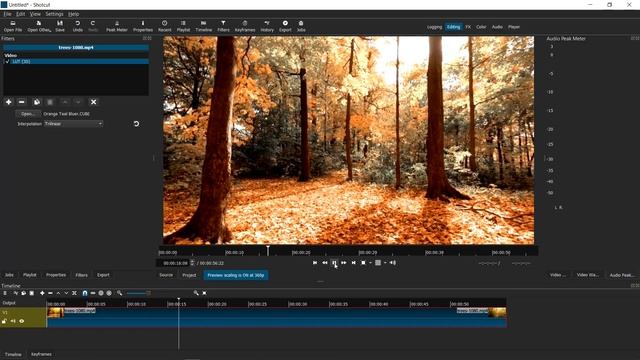Show the Timeline panel via the toolbar icon

[203, 26]
